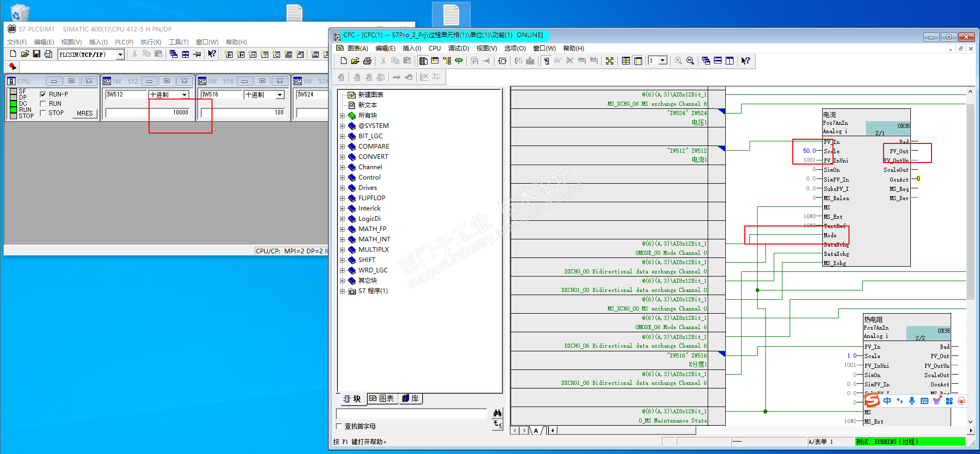Click the binoculars find icon in catalog

[x=497, y=413]
